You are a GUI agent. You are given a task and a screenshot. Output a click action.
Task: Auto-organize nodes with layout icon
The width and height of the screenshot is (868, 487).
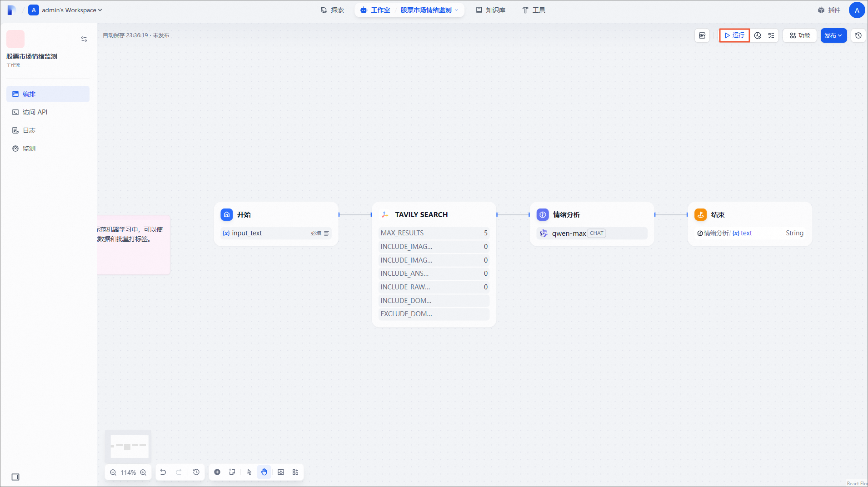tap(295, 472)
